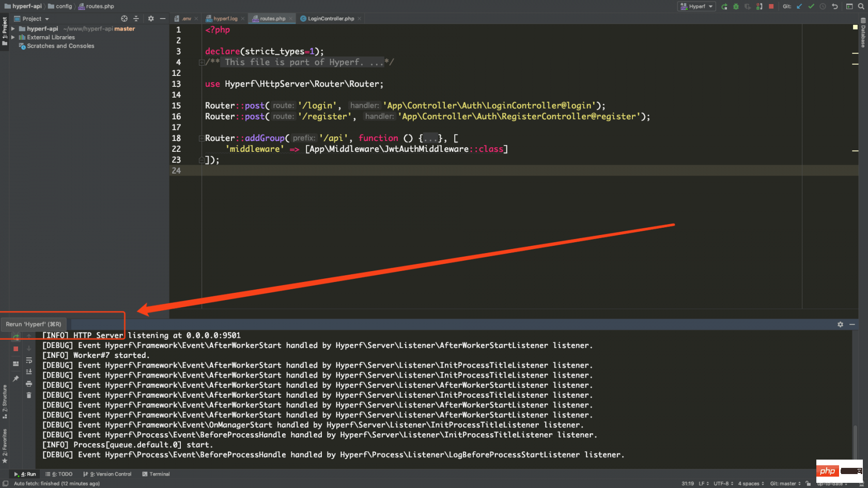The width and height of the screenshot is (868, 488).
Task: Open the TODO tool window
Action: 59,474
